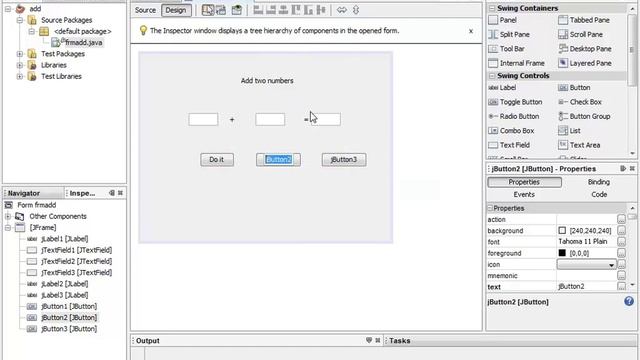This screenshot has width=640, height=360.
Task: Select jTextField1 in the Inspector tree
Action: point(76,250)
